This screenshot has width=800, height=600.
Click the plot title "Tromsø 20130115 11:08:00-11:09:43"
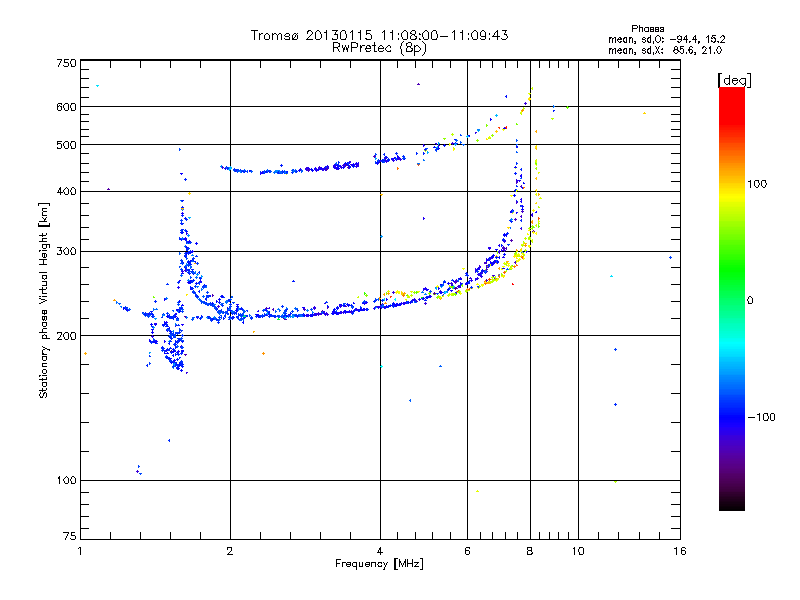pyautogui.click(x=379, y=35)
